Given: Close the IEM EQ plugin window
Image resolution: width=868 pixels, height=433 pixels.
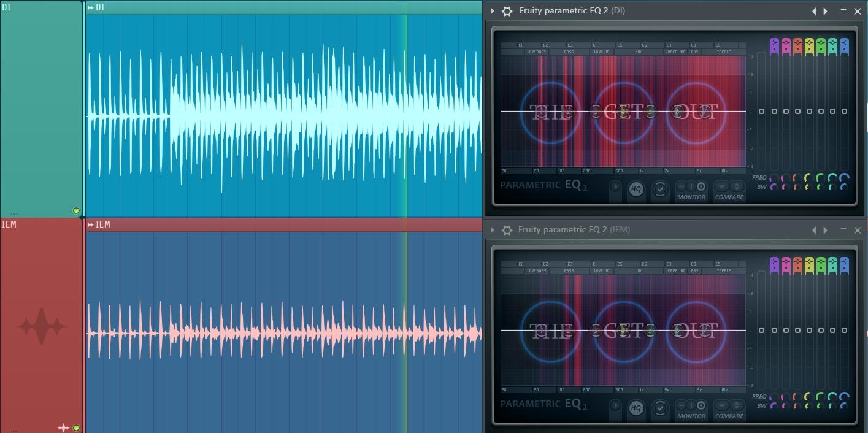Looking at the screenshot, I should pyautogui.click(x=858, y=230).
